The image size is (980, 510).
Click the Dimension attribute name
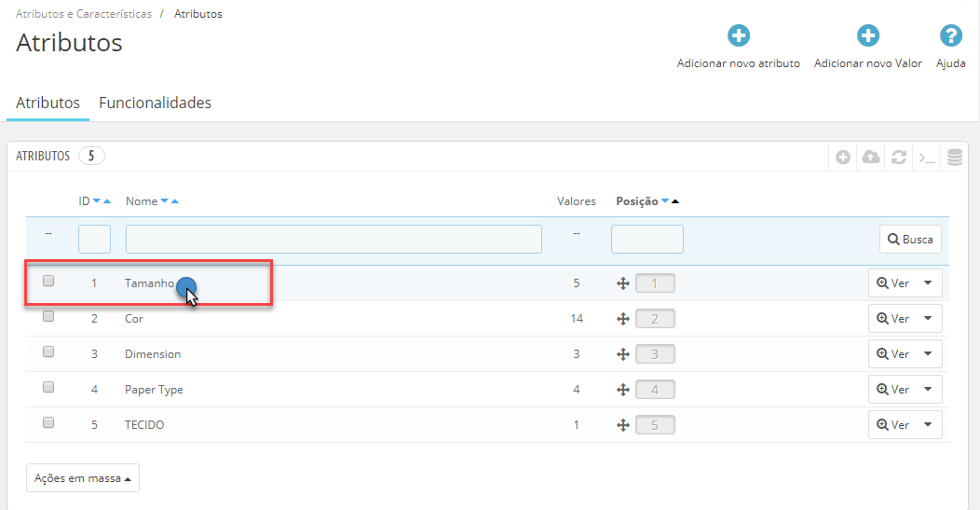(x=153, y=354)
